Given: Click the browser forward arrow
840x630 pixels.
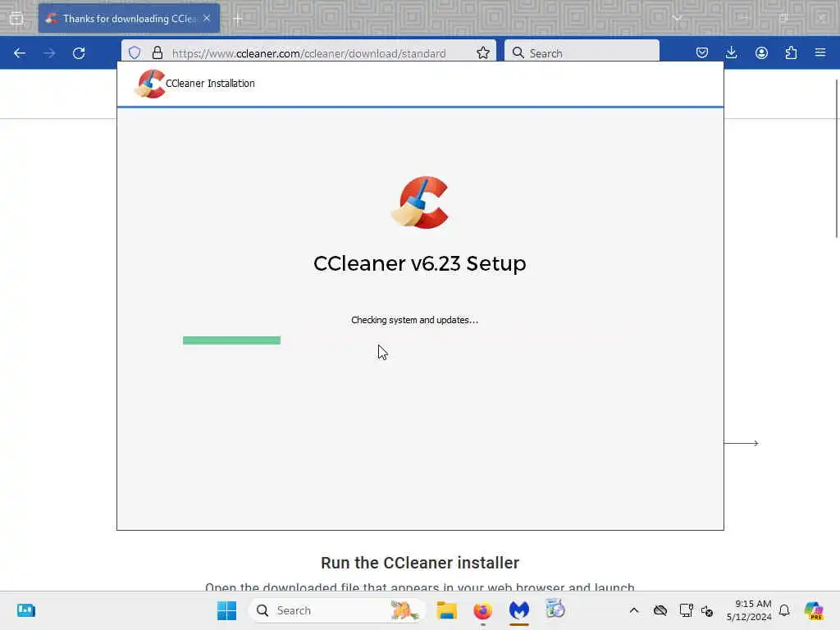Looking at the screenshot, I should [x=49, y=53].
